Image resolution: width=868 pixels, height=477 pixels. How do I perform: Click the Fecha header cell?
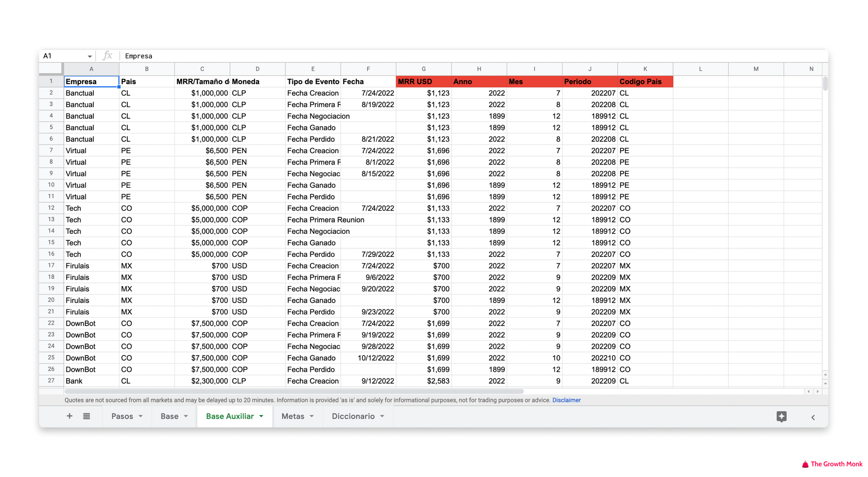(x=368, y=82)
